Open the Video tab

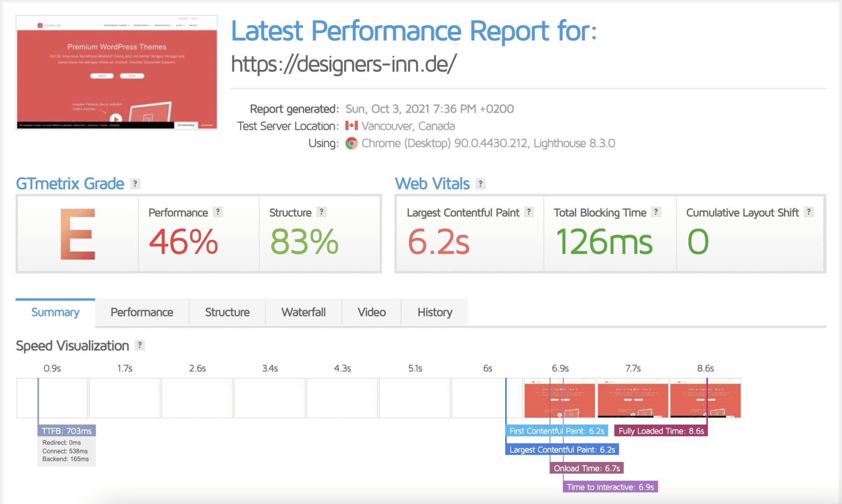click(372, 312)
